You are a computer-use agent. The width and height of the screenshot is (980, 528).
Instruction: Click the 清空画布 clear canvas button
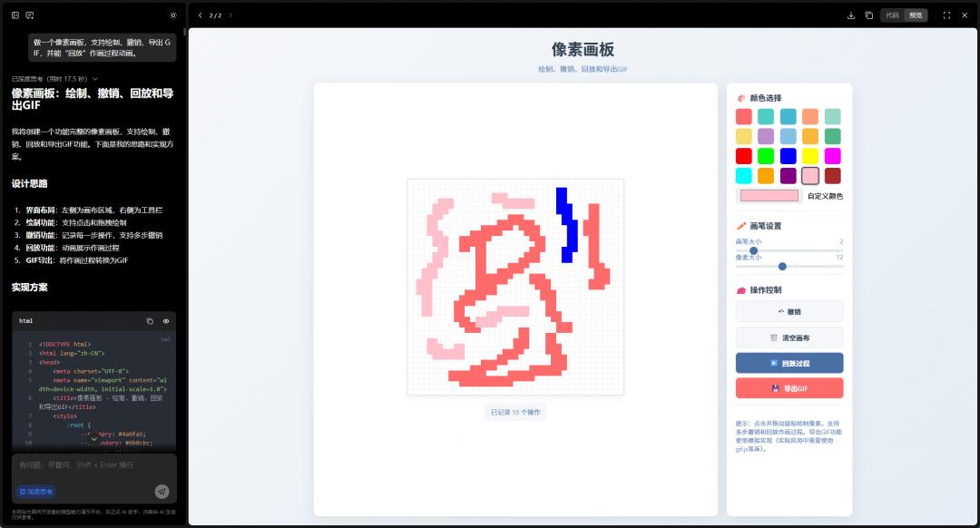[x=789, y=337]
